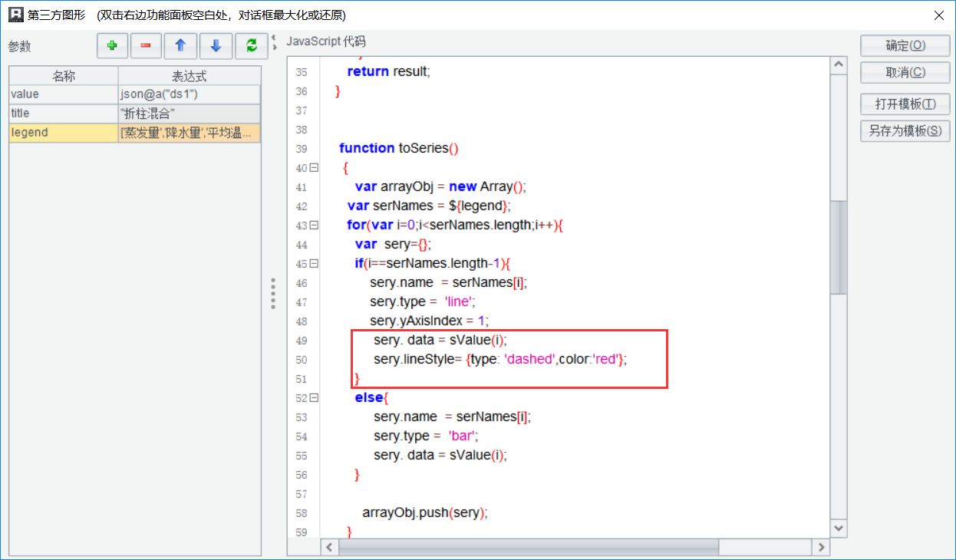The height and width of the screenshot is (560, 956).
Task: Open template with 打开模板(T) button
Action: pyautogui.click(x=905, y=104)
